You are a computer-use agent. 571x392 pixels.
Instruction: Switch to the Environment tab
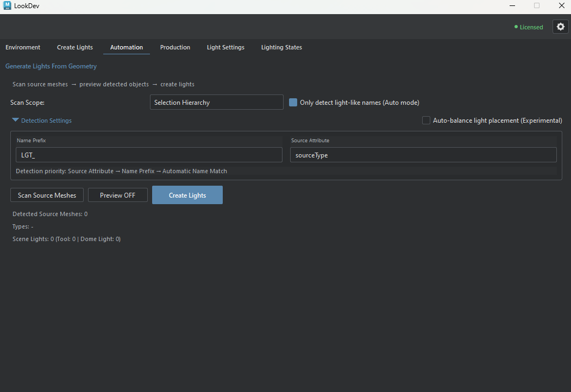coord(23,47)
